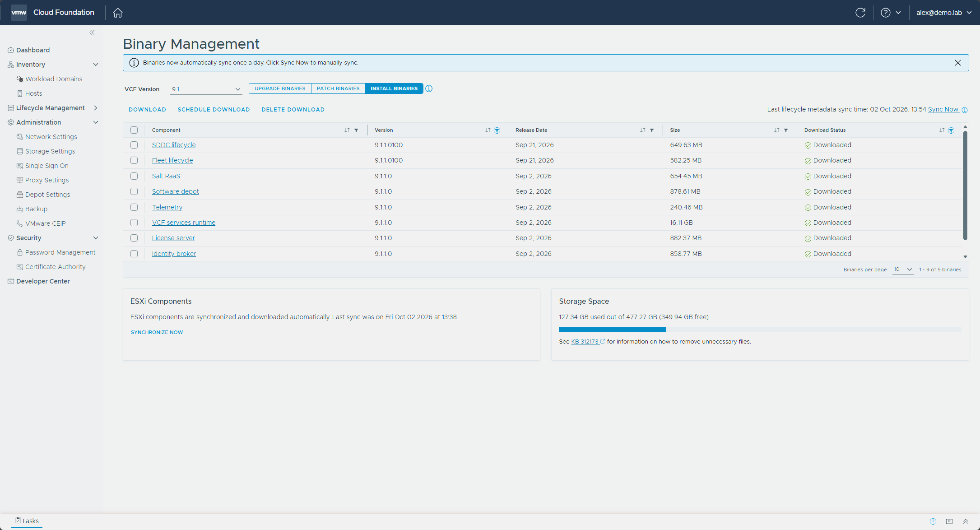Open Depot Settings in sidebar
The height and width of the screenshot is (530, 980).
pos(47,195)
